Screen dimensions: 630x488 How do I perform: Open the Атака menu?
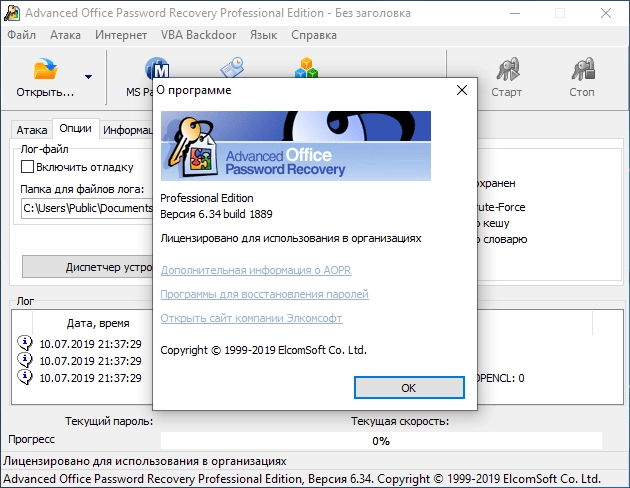(65, 35)
